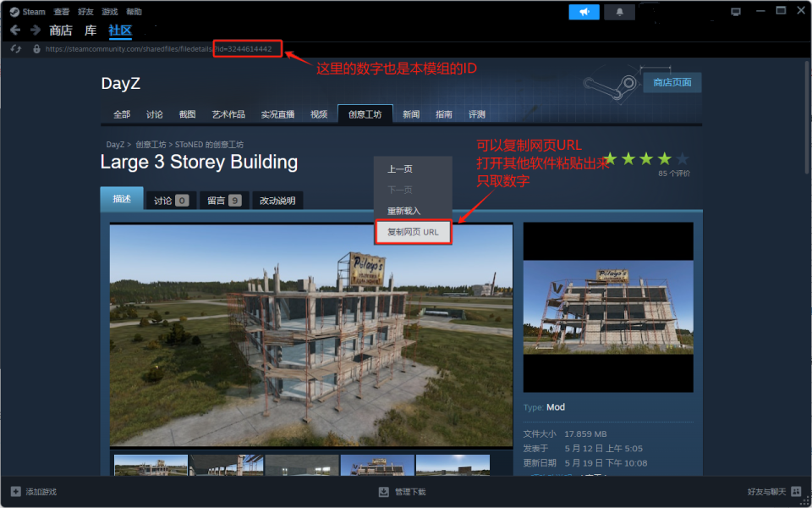
Task: Click the page reload icon
Action: pyautogui.click(x=15, y=49)
